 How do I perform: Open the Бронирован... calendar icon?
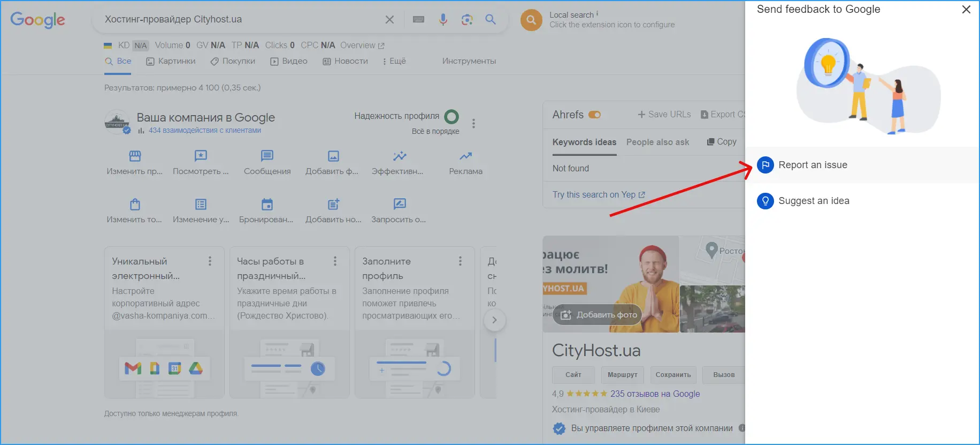point(267,204)
